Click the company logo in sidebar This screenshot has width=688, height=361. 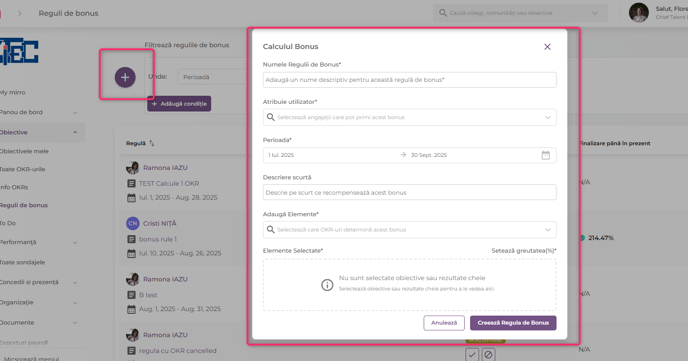(19, 51)
